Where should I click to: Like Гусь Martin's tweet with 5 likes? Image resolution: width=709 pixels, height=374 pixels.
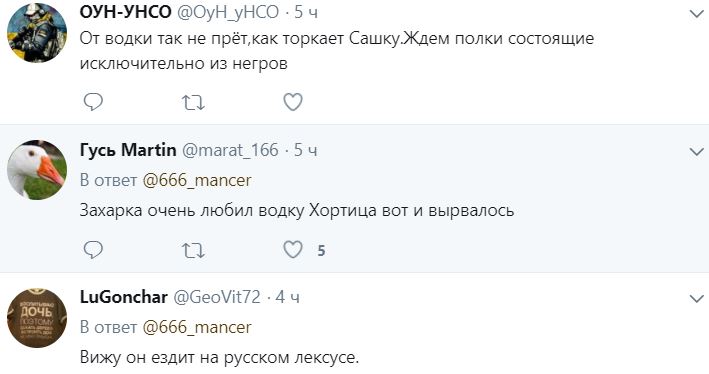point(293,250)
